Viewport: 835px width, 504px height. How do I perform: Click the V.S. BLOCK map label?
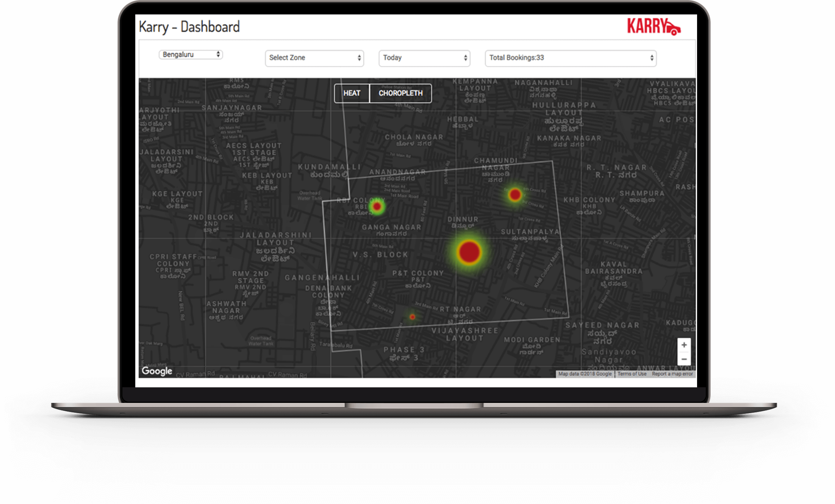[380, 255]
